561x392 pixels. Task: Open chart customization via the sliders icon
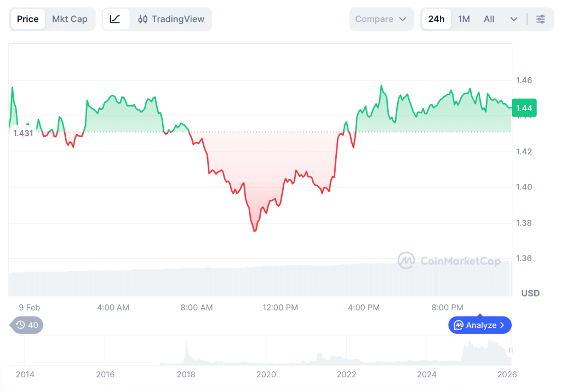click(x=541, y=19)
